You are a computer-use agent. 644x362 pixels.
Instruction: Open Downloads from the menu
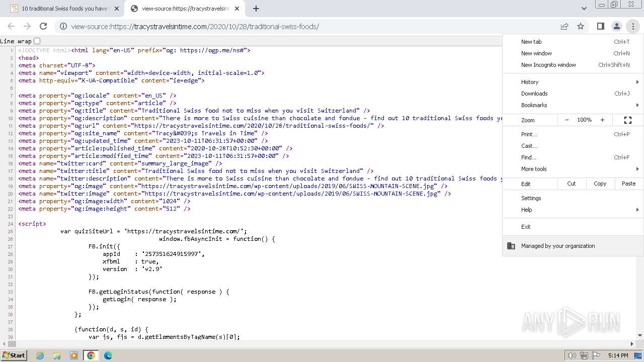tap(573, 94)
